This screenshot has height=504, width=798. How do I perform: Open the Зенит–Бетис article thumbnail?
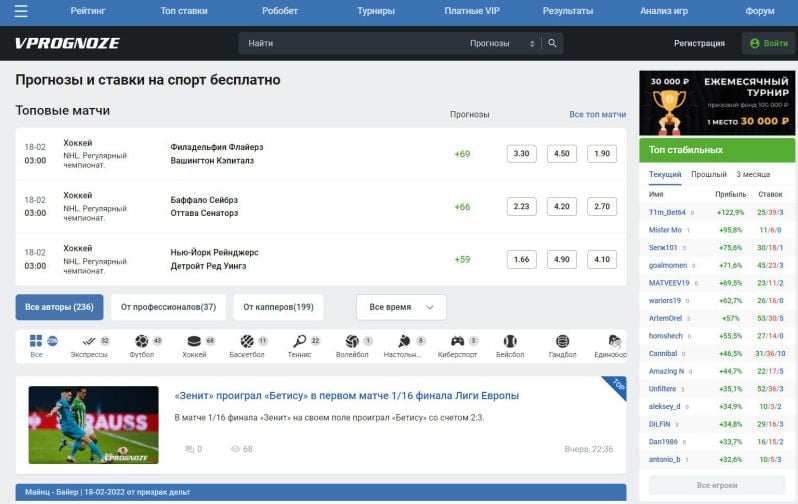click(x=94, y=425)
